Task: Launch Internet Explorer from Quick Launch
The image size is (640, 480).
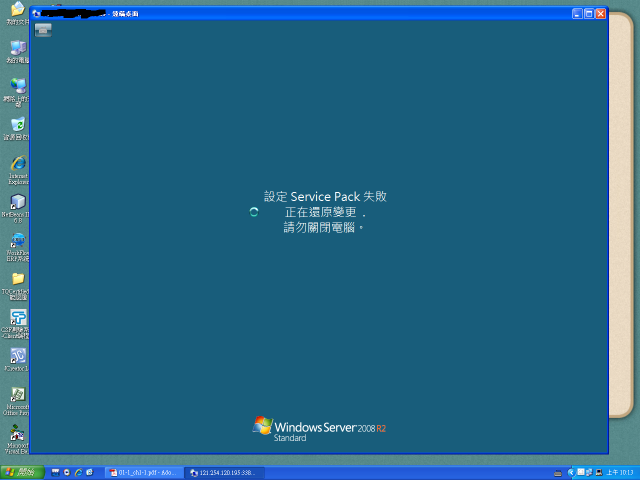Action: coord(78,473)
